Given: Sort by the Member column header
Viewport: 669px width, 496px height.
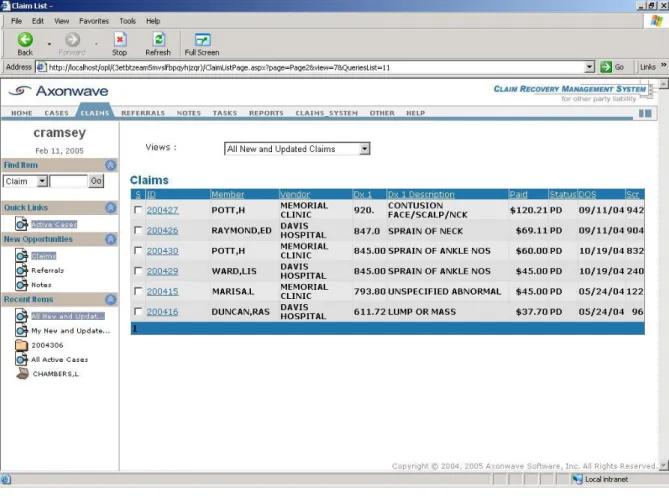Looking at the screenshot, I should point(228,194).
